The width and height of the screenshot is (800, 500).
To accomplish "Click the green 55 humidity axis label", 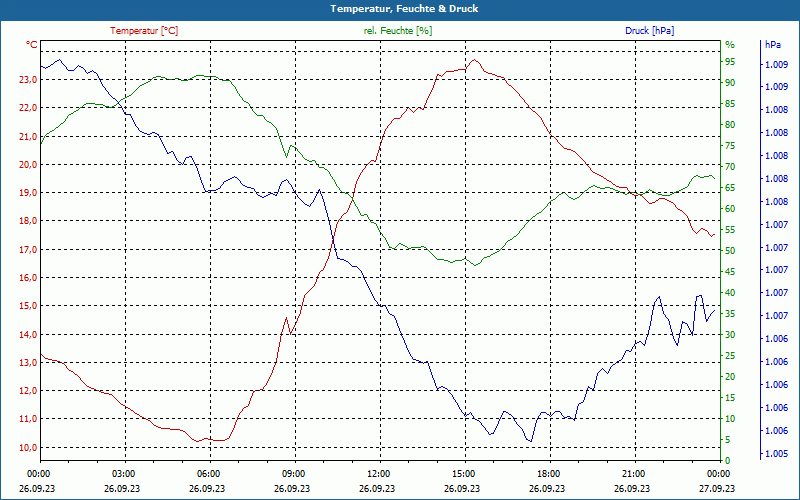I will [x=730, y=230].
